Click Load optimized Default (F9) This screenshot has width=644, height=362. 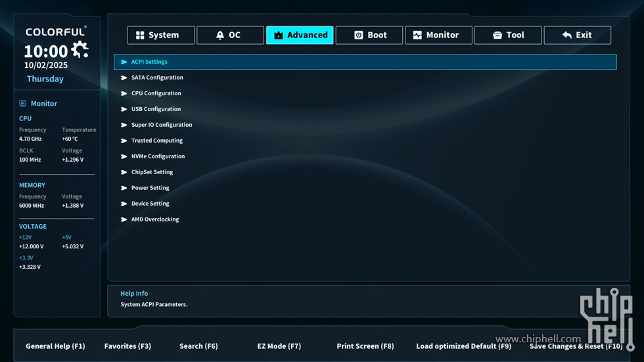tap(463, 346)
